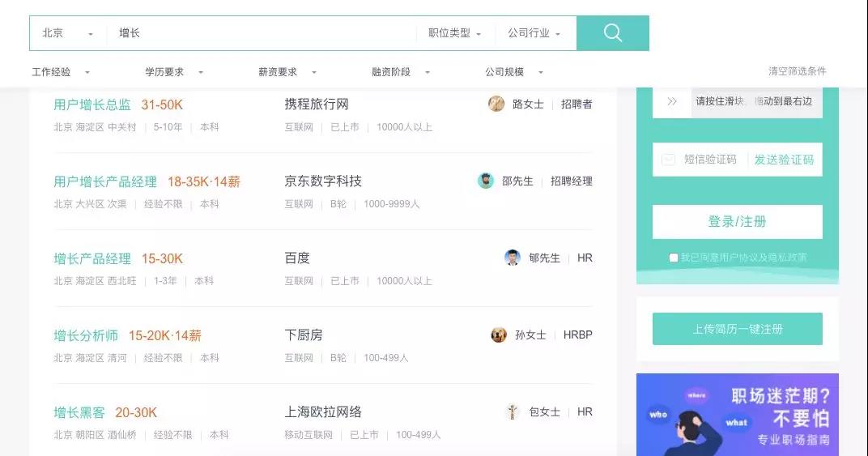Click recruiter 路女士 avatar
This screenshot has width=868, height=456.
[496, 104]
